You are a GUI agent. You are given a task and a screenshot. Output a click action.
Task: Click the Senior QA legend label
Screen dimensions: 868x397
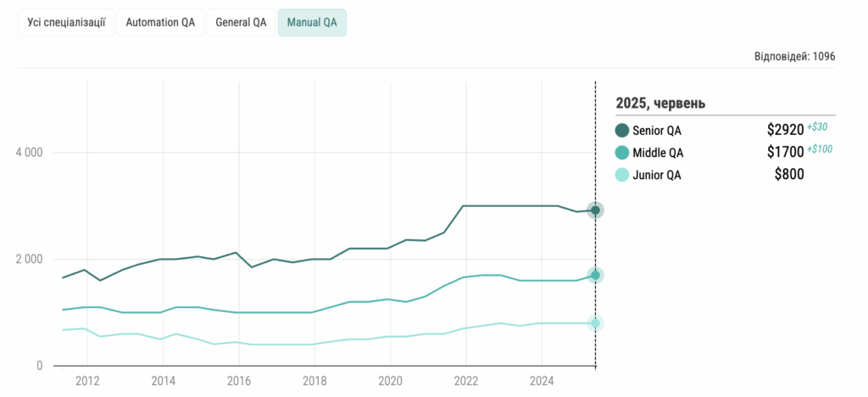click(x=657, y=131)
